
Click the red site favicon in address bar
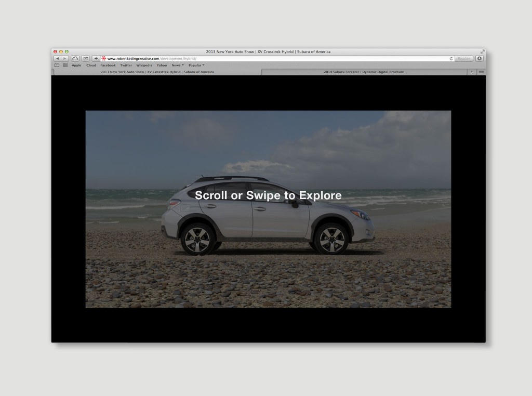coord(104,59)
